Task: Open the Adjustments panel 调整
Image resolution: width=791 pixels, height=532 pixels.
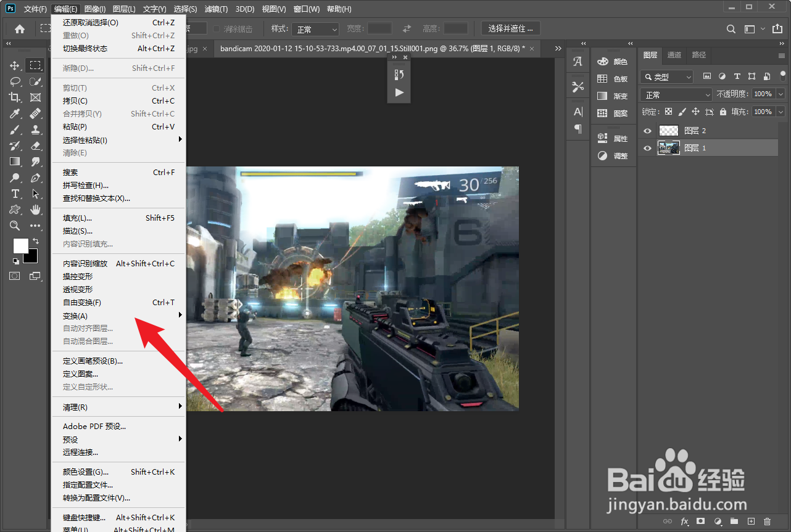Action: pos(613,156)
